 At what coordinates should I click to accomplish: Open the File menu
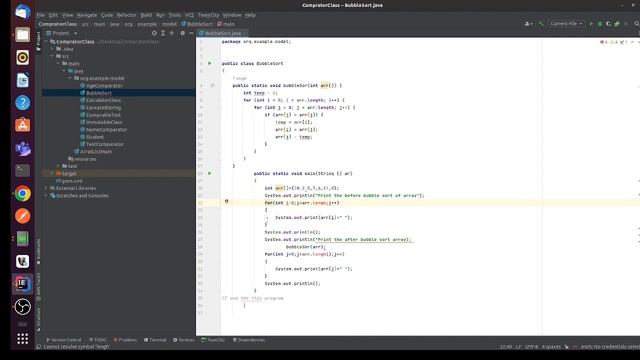40,15
